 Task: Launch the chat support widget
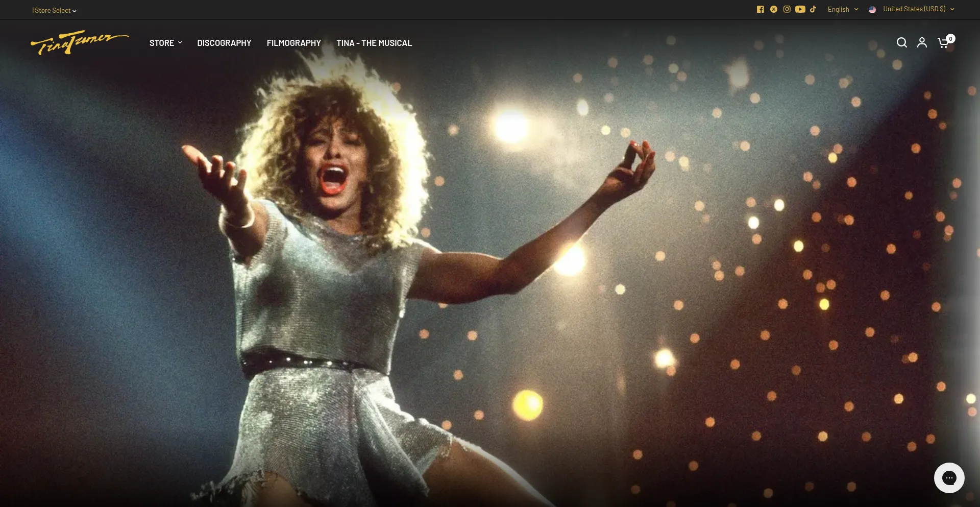pos(949,478)
